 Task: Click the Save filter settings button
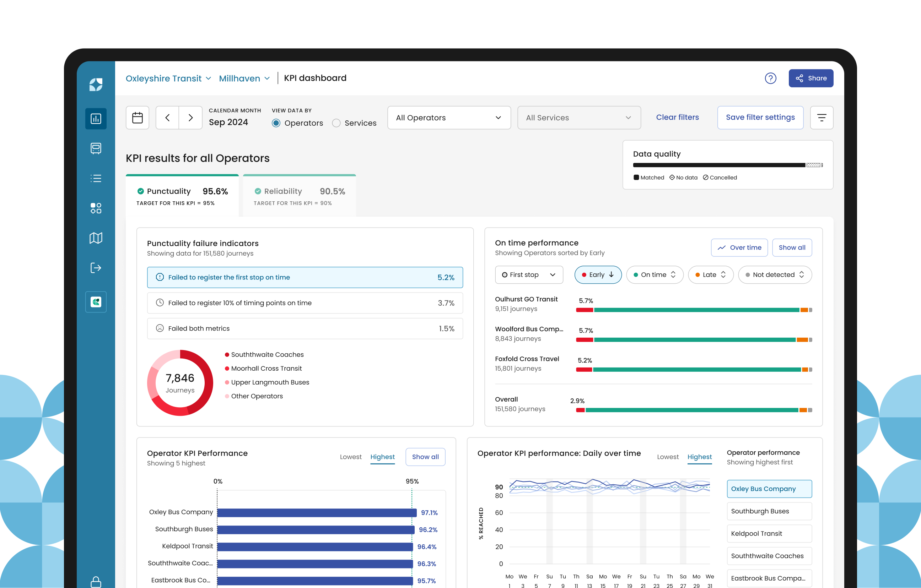(760, 118)
